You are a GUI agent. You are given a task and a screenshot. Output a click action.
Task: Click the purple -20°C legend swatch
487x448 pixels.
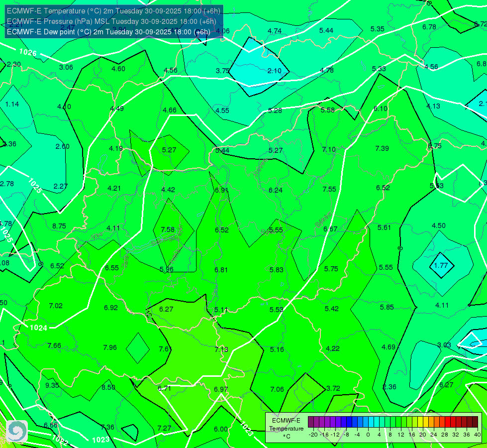click(x=311, y=422)
